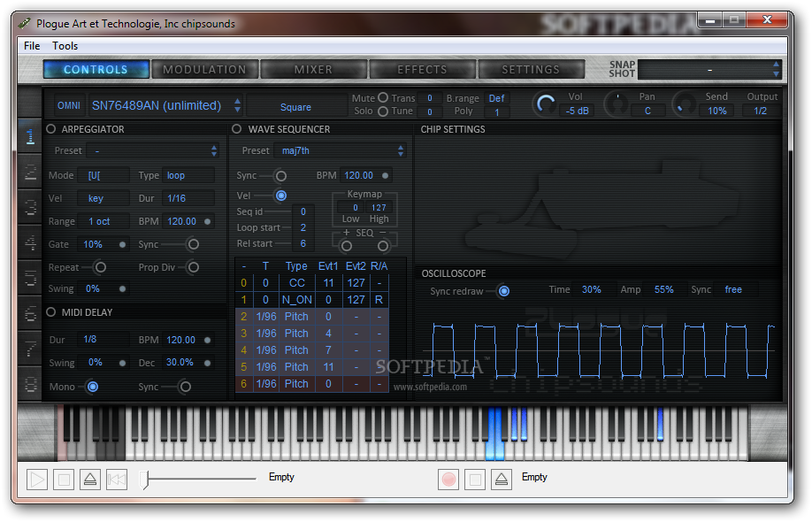The image size is (812, 522).
Task: Select channel slot 3 in sidebar
Action: click(30, 207)
